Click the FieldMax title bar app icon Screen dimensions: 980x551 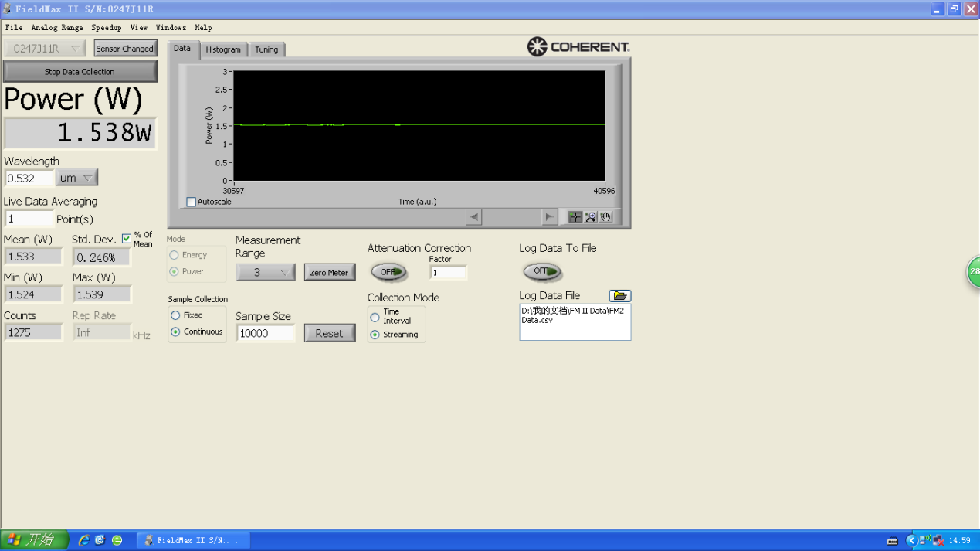tap(8, 9)
